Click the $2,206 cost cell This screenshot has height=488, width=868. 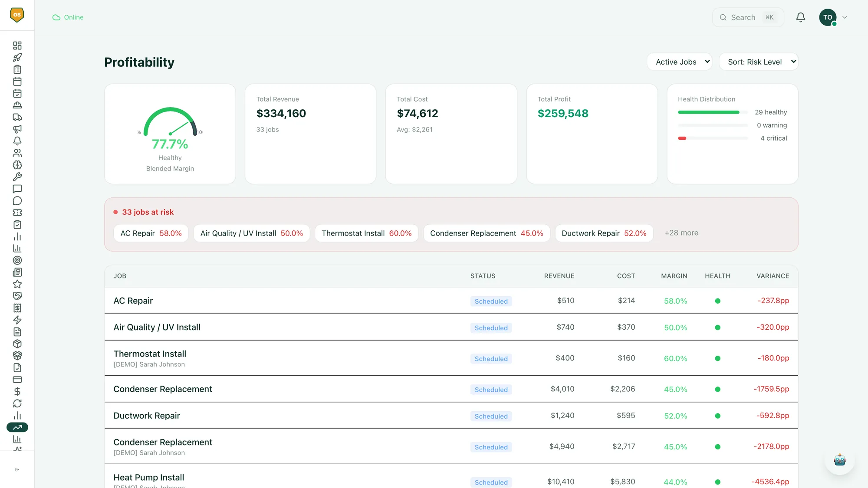[622, 389]
